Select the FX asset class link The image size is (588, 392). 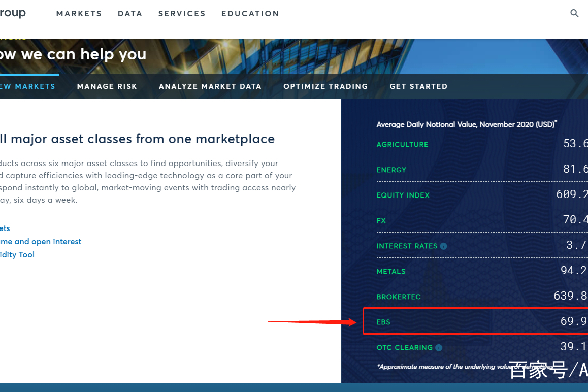pos(381,220)
